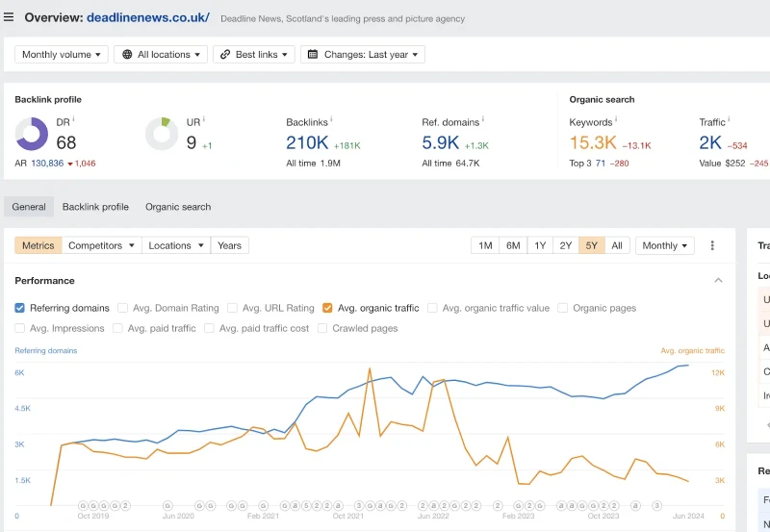Enable the Organic pages checkbox
The width and height of the screenshot is (770, 532).
coord(563,308)
